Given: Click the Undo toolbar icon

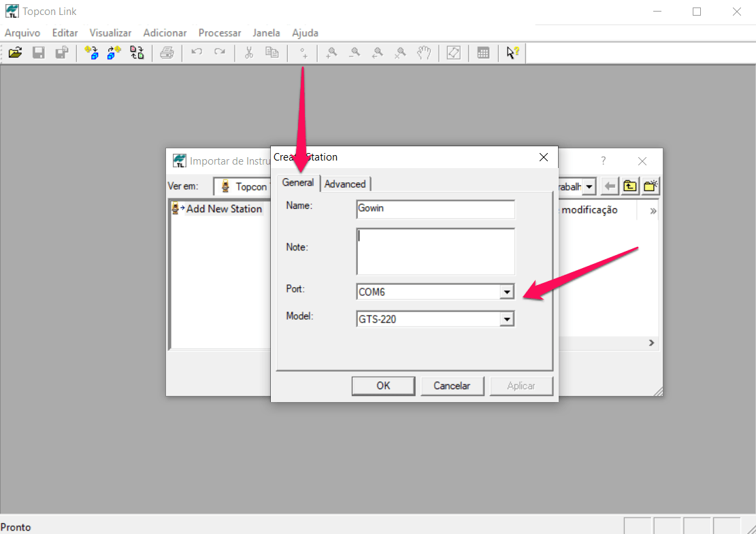Looking at the screenshot, I should point(196,52).
